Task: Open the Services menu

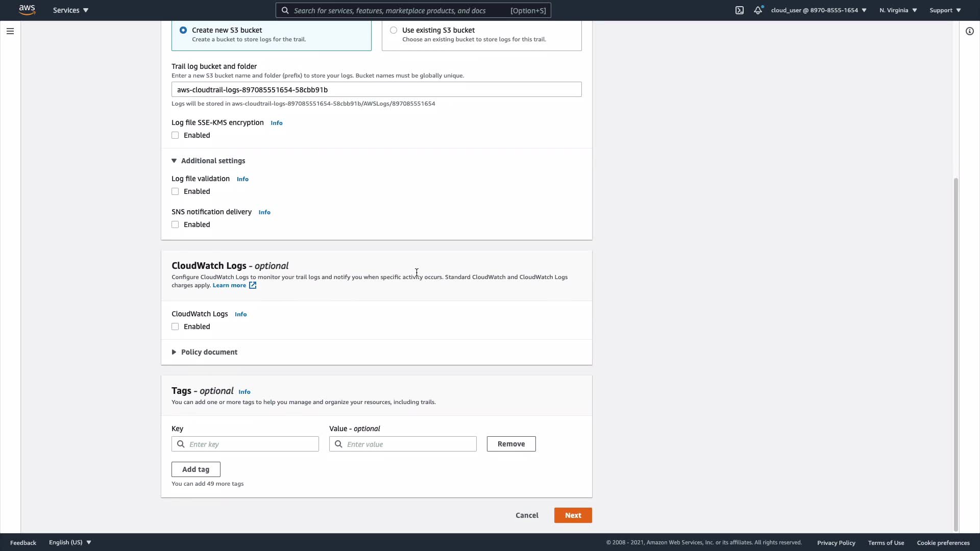Action: (x=70, y=10)
